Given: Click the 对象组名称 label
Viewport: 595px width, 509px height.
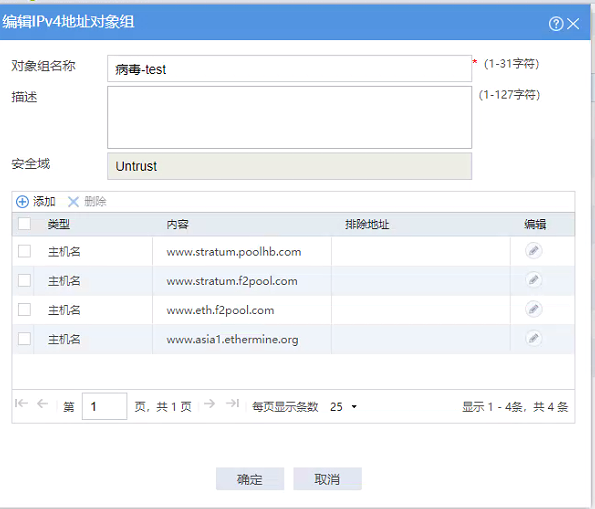Looking at the screenshot, I should pos(43,66).
